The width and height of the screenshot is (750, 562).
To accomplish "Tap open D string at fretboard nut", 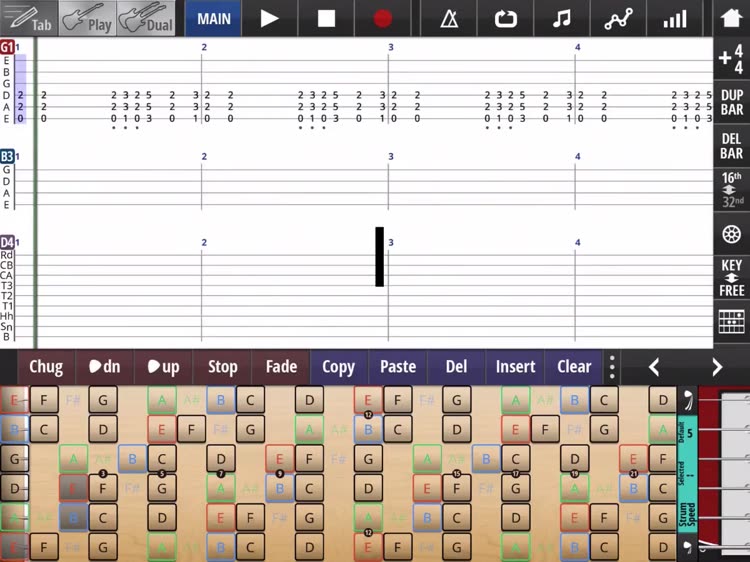I will [x=13, y=488].
